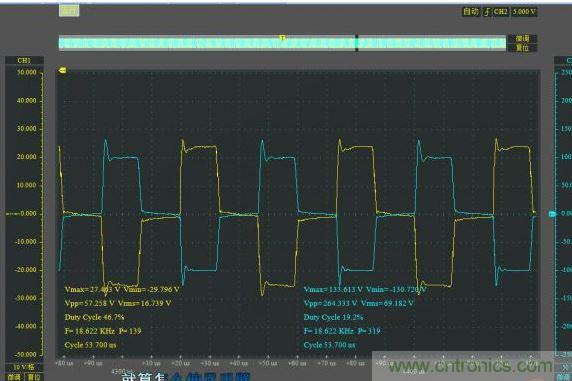
Task: Click the black position cursor in overview strip
Action: coord(356,43)
